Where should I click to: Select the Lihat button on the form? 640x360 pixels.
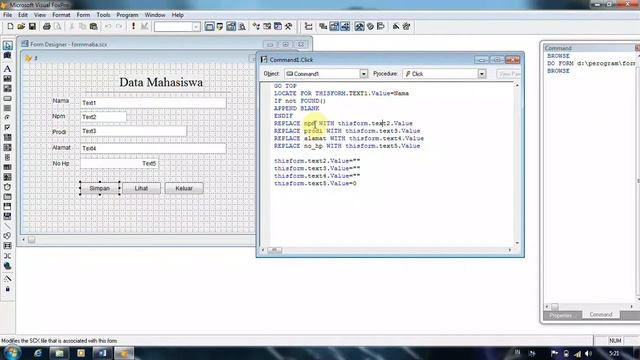coord(141,188)
